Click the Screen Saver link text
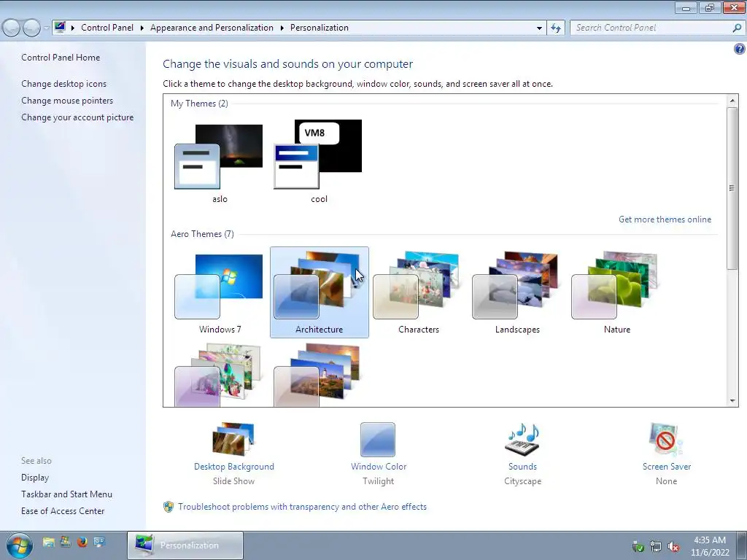This screenshot has height=560, width=747. point(667,467)
